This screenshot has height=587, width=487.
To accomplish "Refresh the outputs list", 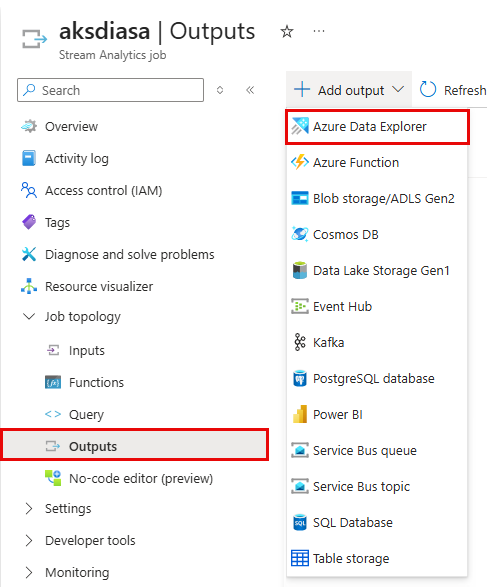I will pyautogui.click(x=453, y=90).
